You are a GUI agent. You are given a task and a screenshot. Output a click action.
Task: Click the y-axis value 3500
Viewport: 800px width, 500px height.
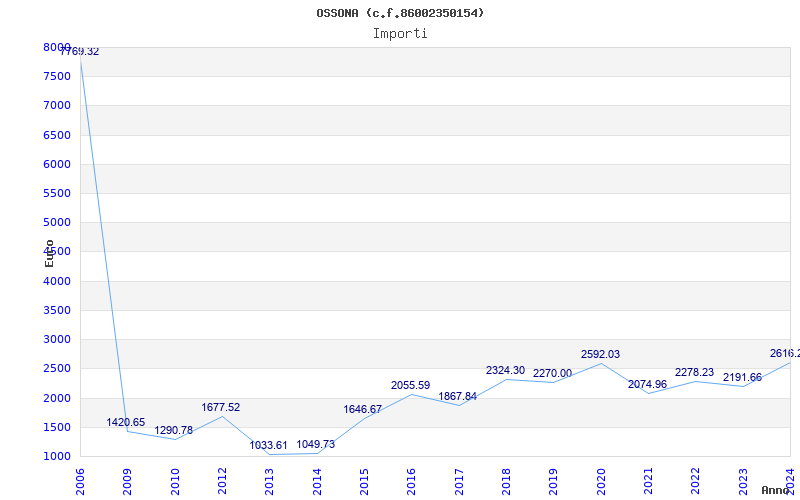pos(57,310)
